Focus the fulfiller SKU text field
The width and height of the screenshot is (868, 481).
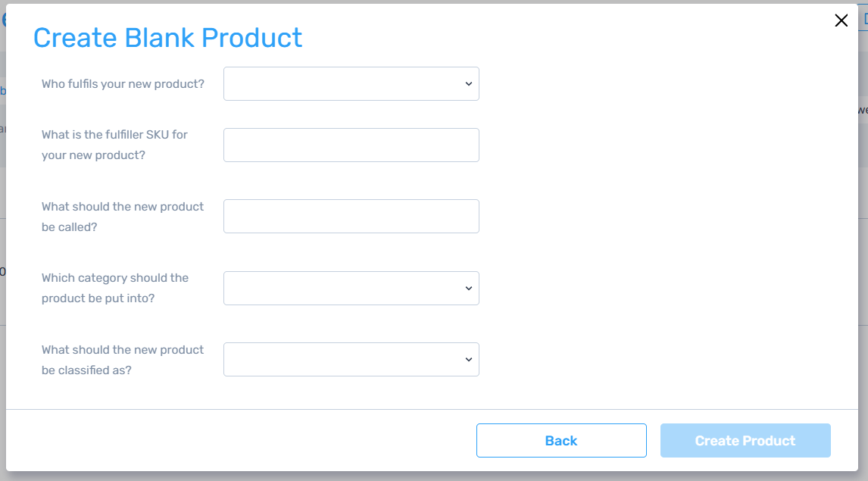point(351,145)
